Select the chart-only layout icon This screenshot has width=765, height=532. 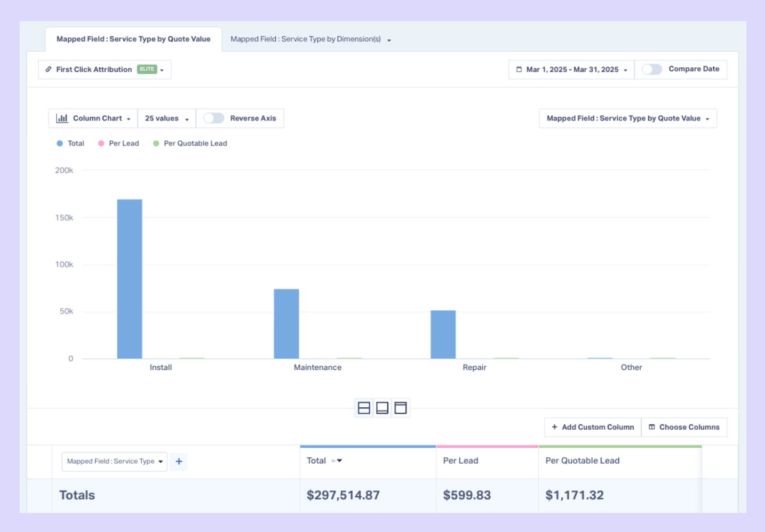382,408
